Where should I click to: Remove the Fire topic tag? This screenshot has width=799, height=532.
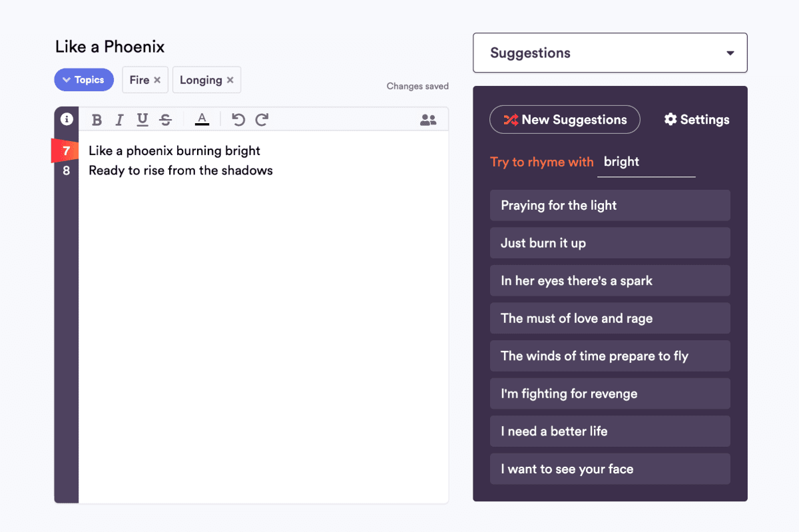coord(157,80)
